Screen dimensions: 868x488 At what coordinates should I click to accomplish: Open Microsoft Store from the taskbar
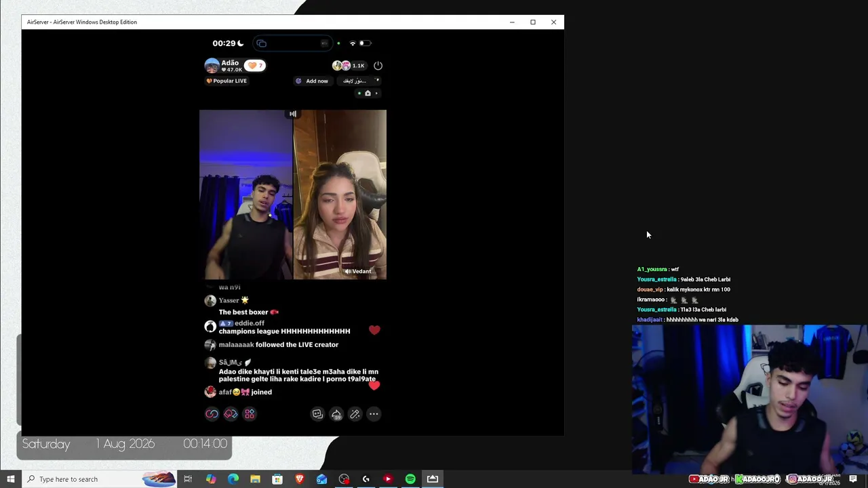277,479
